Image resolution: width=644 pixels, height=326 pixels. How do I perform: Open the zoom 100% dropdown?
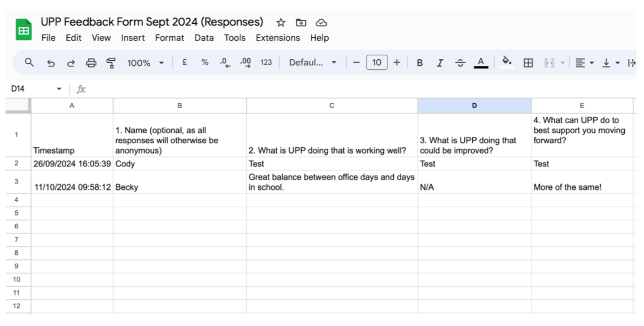(146, 63)
